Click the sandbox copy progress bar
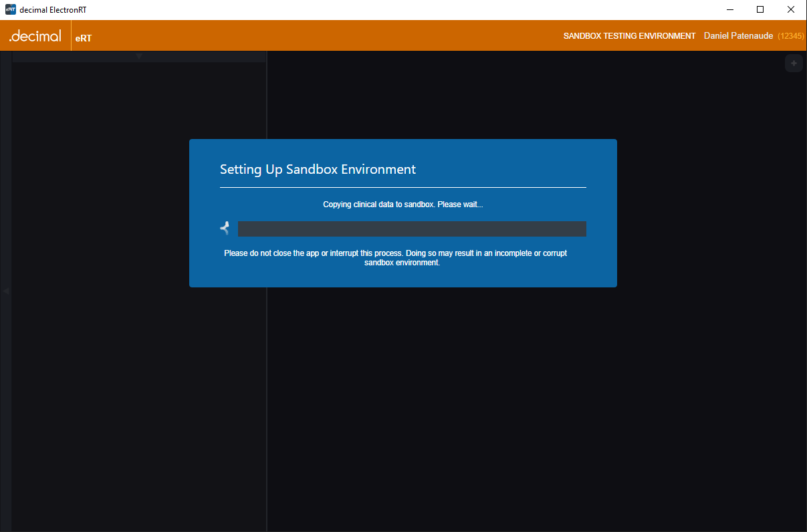The image size is (807, 532). pyautogui.click(x=412, y=229)
